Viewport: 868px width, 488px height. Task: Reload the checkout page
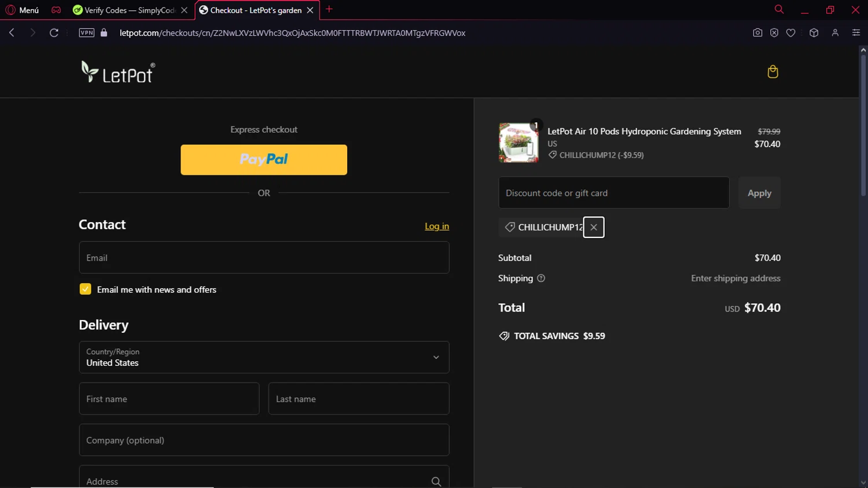54,33
